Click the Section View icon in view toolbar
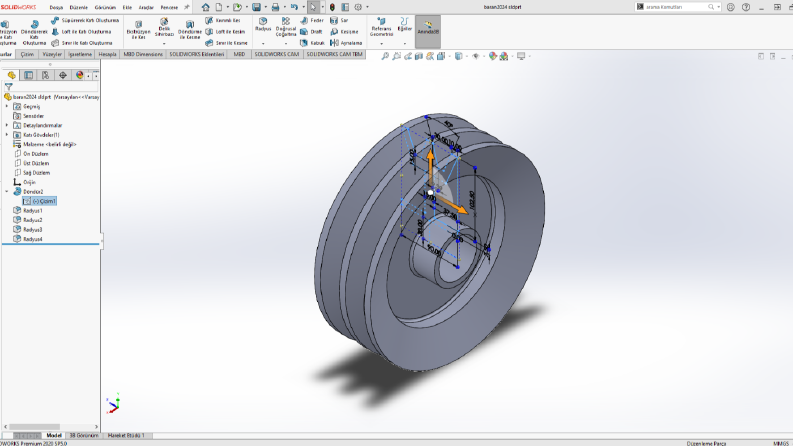The width and height of the screenshot is (793, 446). pos(419,56)
